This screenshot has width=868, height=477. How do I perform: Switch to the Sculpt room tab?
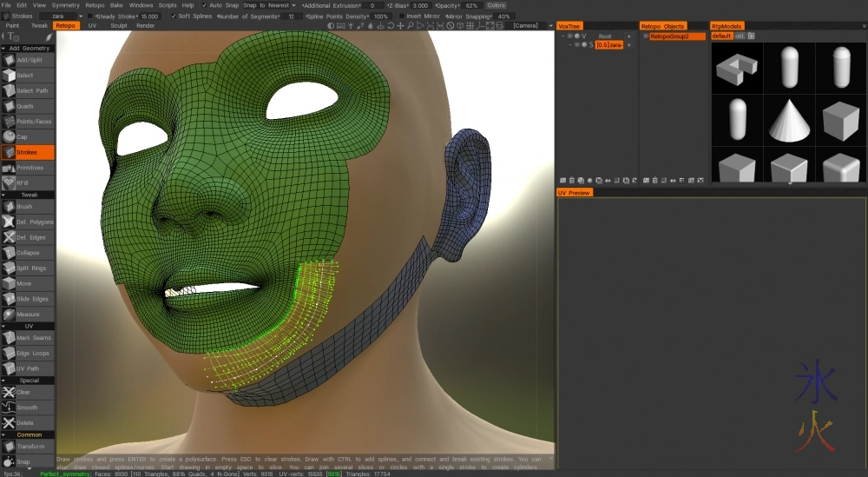coord(118,26)
